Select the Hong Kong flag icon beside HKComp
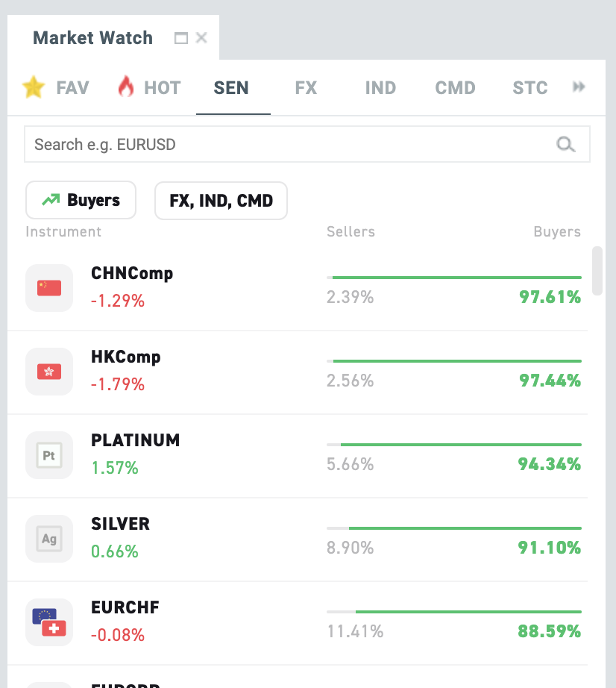616x688 pixels. [48, 372]
